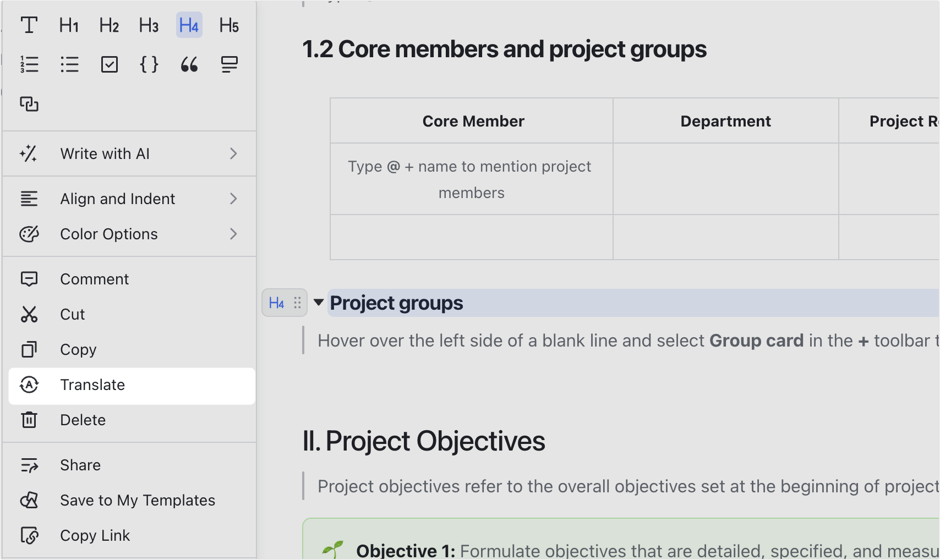Apply Heading 2 format
Viewport: 940px width, 560px height.
coord(109,25)
